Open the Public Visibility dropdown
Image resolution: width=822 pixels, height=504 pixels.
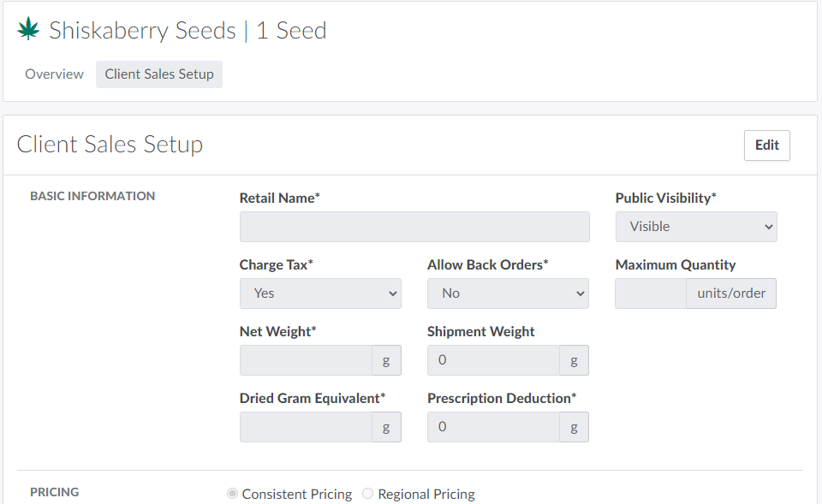696,227
